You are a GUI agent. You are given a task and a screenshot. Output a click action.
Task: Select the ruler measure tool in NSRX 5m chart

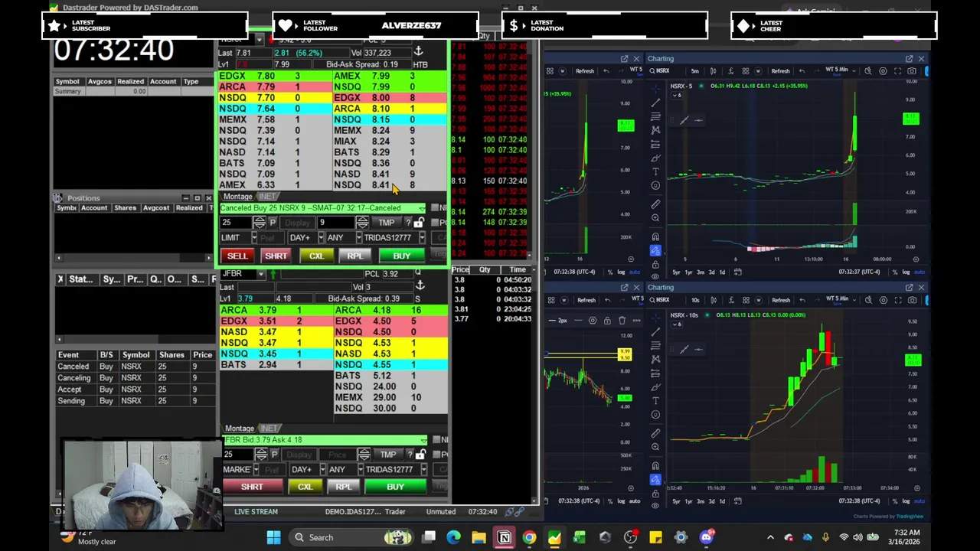(655, 204)
